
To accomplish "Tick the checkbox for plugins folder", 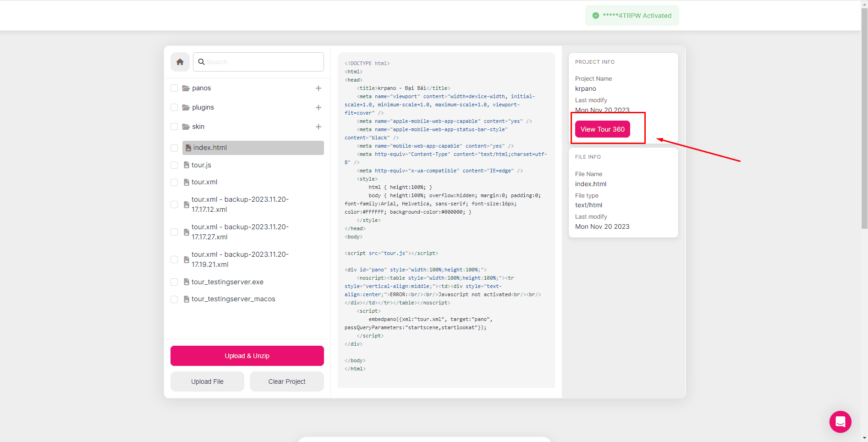I will 174,107.
